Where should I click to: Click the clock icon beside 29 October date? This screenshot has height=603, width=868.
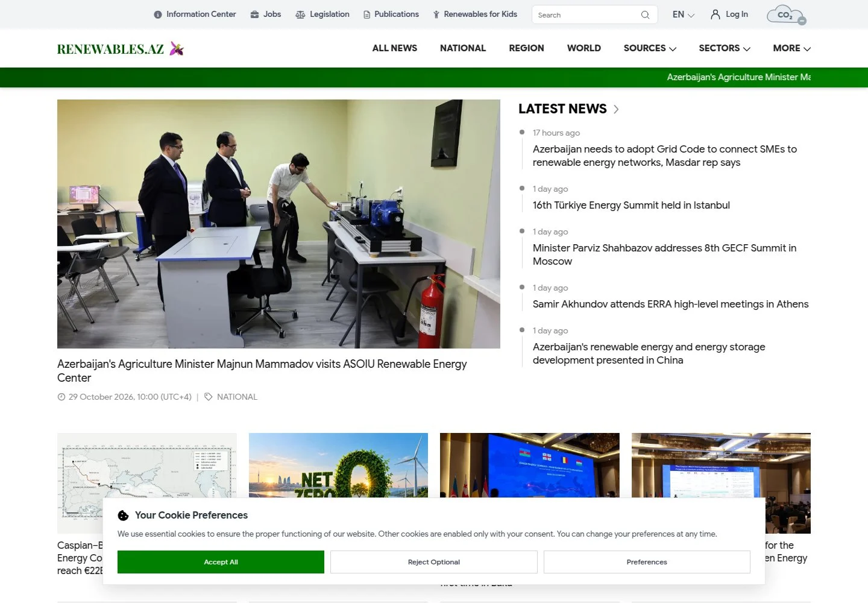(x=61, y=397)
